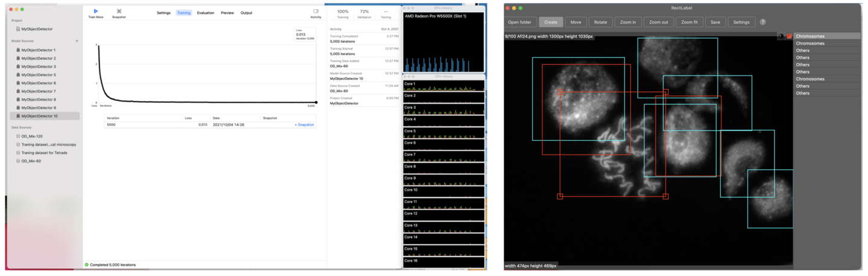The width and height of the screenshot is (868, 276).
Task: Switch to the Evaluation tab
Action: point(205,13)
